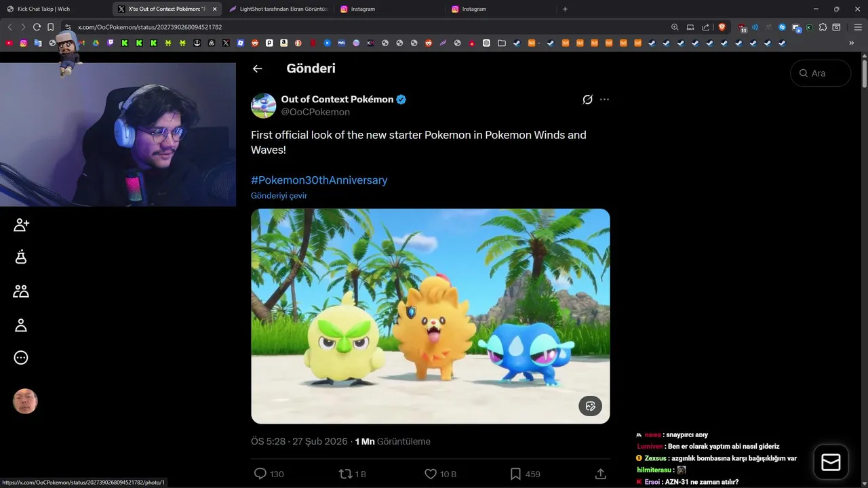Open a new browser tab
This screenshot has height=488, width=868.
click(x=565, y=9)
